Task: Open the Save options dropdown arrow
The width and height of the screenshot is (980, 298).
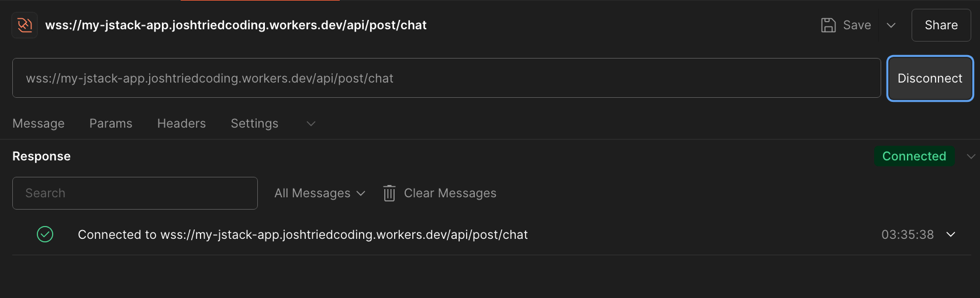Action: (891, 25)
